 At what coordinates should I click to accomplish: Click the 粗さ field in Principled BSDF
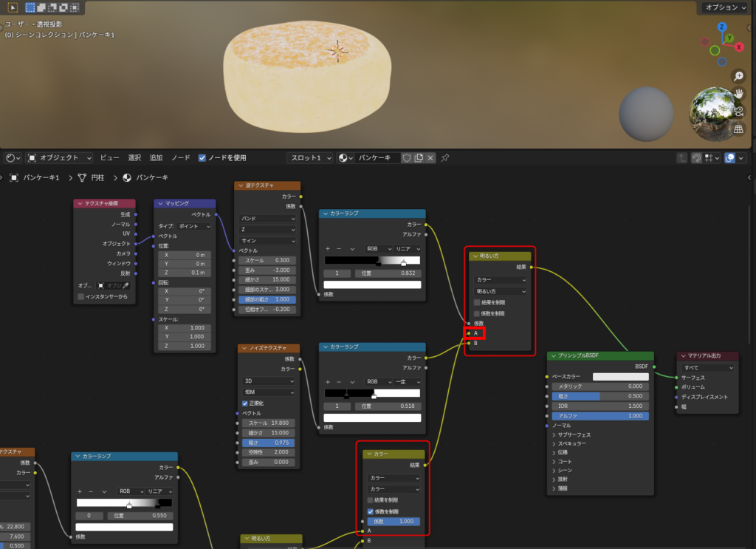point(599,396)
